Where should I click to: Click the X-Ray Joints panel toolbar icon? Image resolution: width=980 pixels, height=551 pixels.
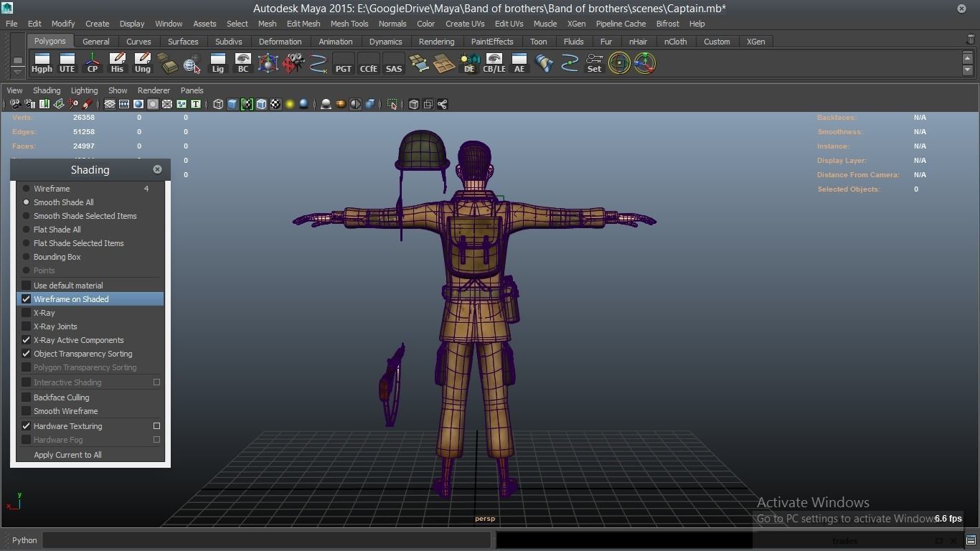coord(442,104)
